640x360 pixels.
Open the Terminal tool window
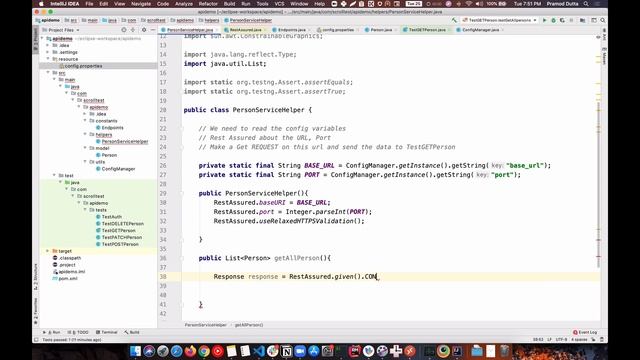pos(106,332)
